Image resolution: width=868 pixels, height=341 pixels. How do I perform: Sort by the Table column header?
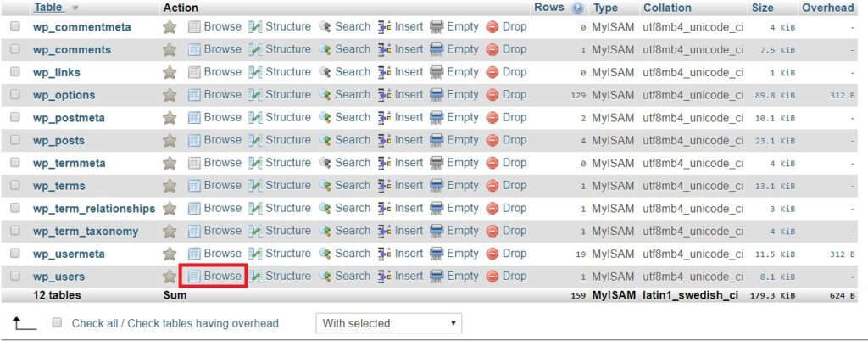point(49,8)
